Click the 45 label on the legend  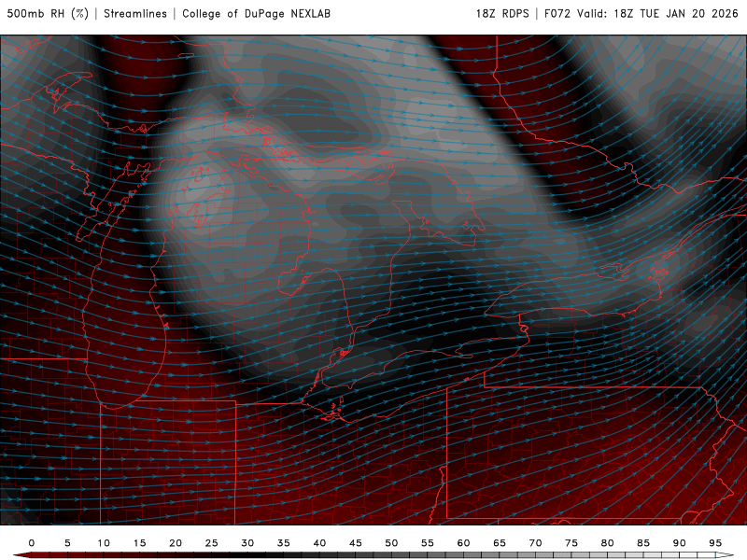pyautogui.click(x=356, y=543)
